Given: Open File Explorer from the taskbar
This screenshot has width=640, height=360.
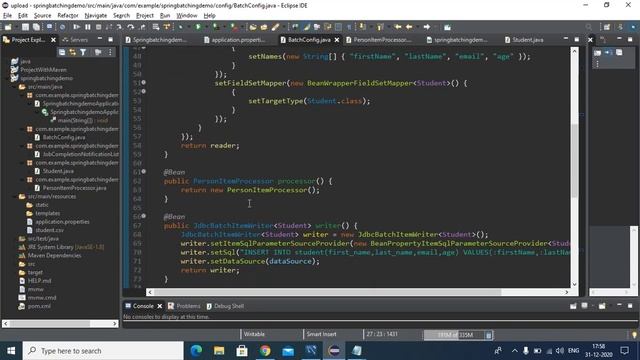Looking at the screenshot, I should tap(219, 351).
